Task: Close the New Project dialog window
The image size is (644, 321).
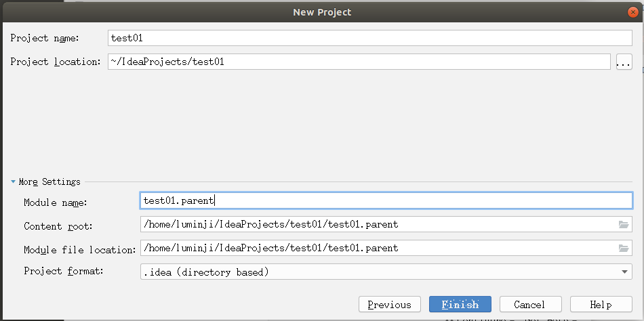Action: (x=632, y=12)
